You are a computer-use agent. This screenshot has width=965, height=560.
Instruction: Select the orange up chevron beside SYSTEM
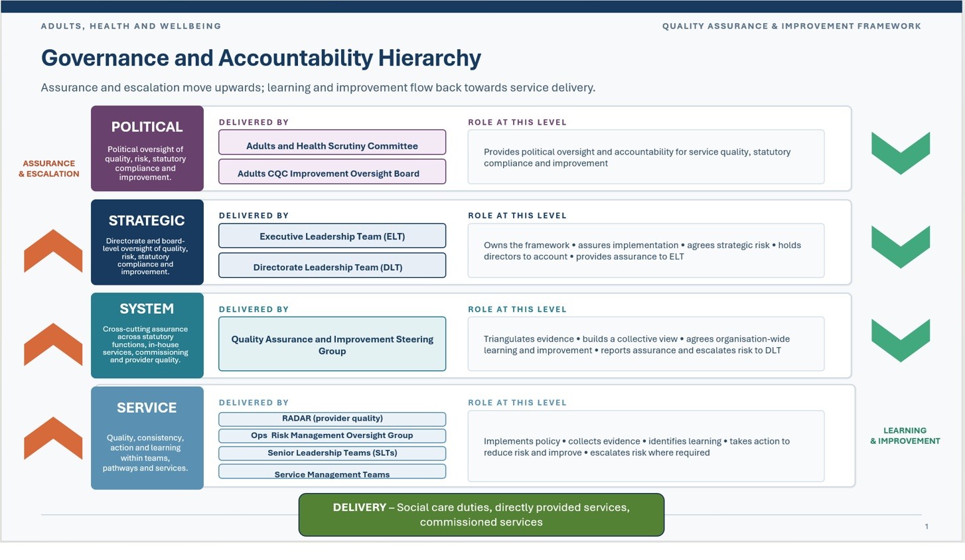[53, 344]
